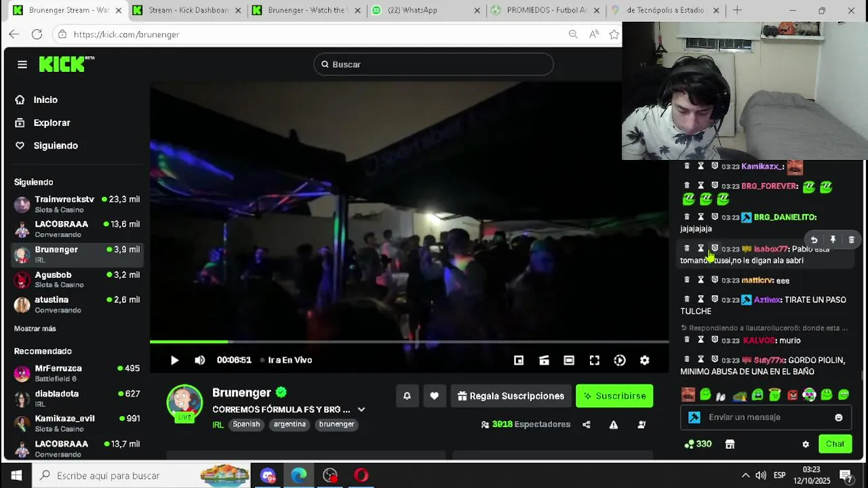Follow Brunenger with the heart button
This screenshot has height=488, width=868.
pyautogui.click(x=434, y=396)
